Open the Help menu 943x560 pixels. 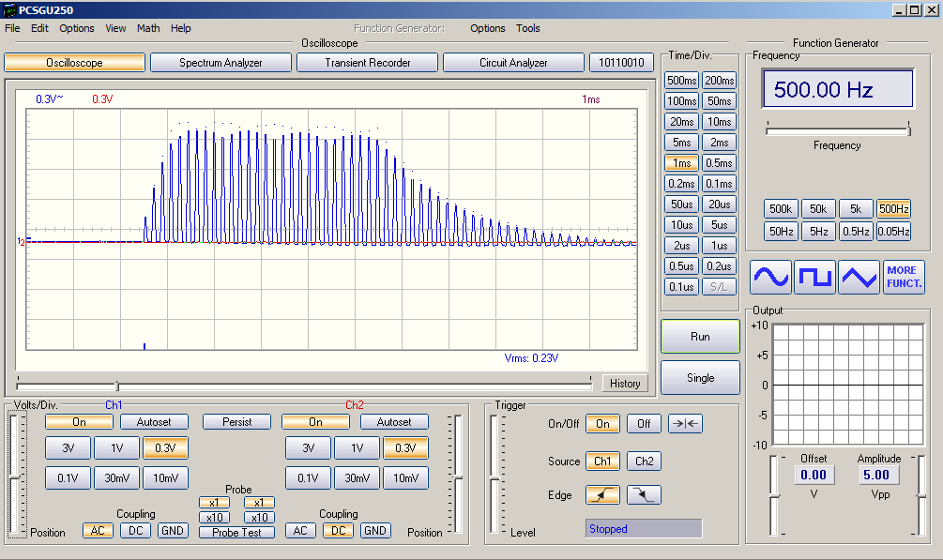180,28
